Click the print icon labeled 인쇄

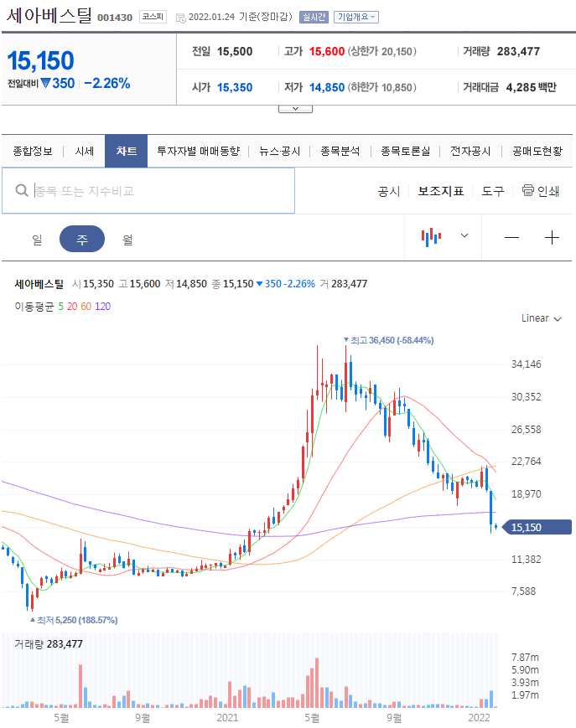540,191
